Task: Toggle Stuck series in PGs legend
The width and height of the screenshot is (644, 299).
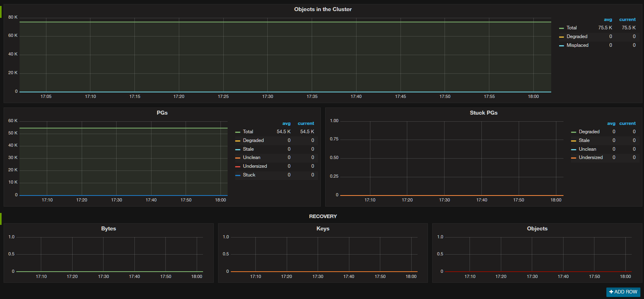Action: [x=249, y=175]
